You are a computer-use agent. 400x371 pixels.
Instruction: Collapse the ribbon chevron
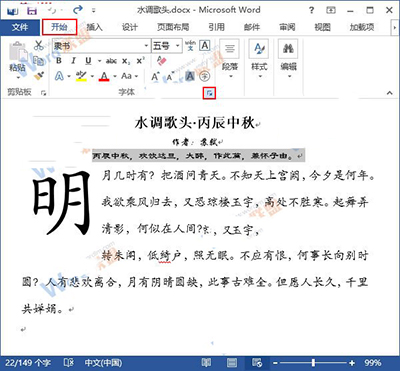[x=390, y=93]
